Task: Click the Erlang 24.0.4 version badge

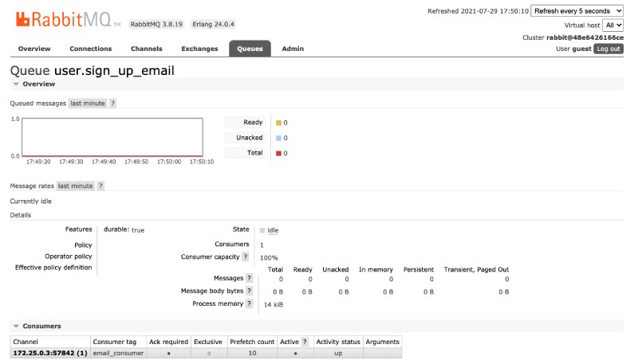Action: click(x=213, y=25)
